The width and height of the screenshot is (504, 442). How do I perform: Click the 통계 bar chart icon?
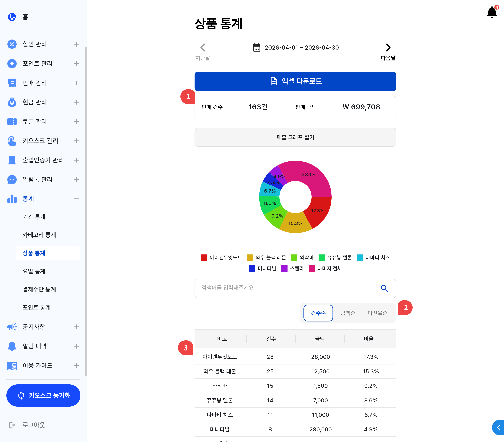(x=12, y=199)
